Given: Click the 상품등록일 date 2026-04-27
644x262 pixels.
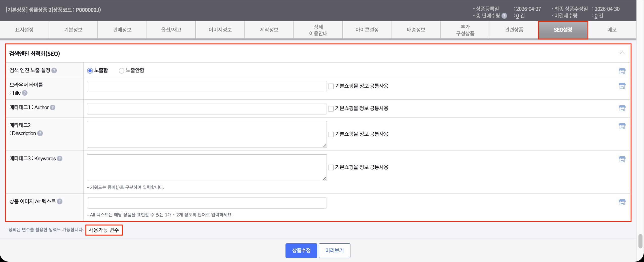Looking at the screenshot, I should pyautogui.click(x=528, y=9).
